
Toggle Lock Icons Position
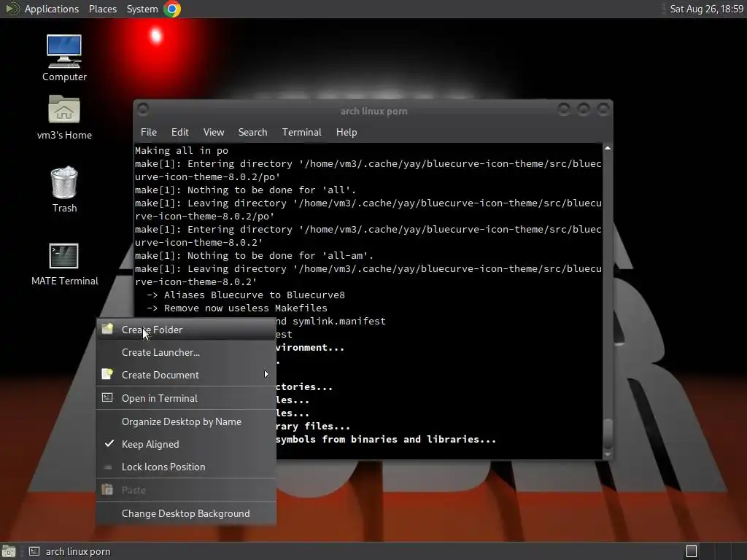[x=186, y=467]
